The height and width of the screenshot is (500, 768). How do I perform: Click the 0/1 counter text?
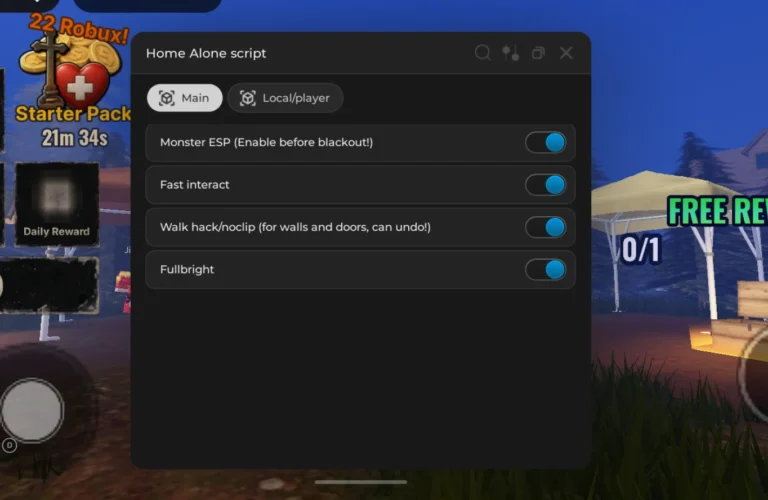tap(642, 249)
